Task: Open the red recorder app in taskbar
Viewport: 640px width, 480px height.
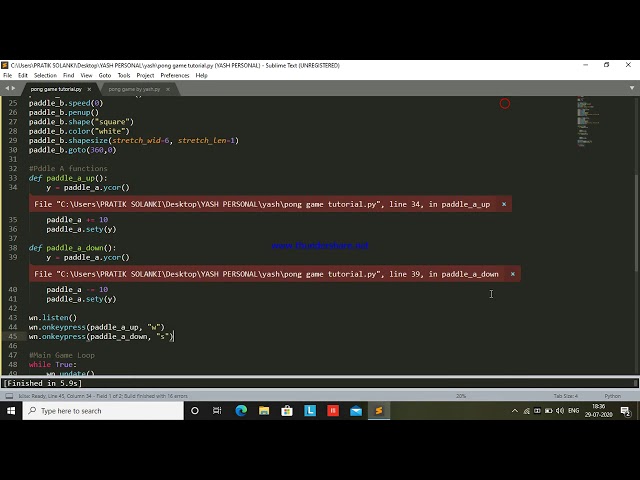Action: point(333,411)
